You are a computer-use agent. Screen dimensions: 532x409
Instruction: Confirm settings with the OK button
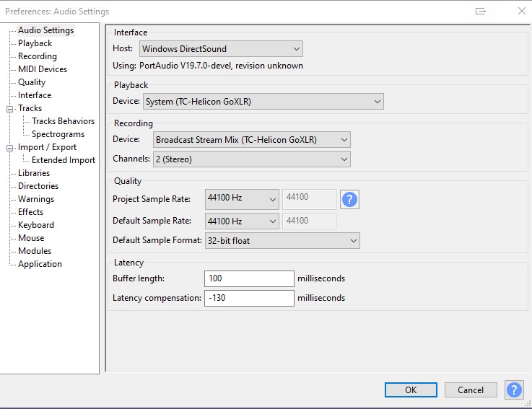coord(411,390)
